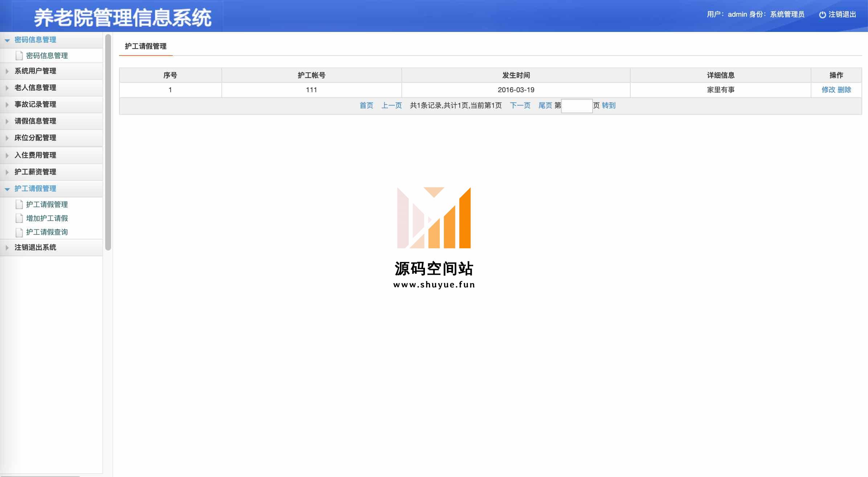Open 请假信息管理 sidebar section
The height and width of the screenshot is (477, 868).
pyautogui.click(x=51, y=121)
